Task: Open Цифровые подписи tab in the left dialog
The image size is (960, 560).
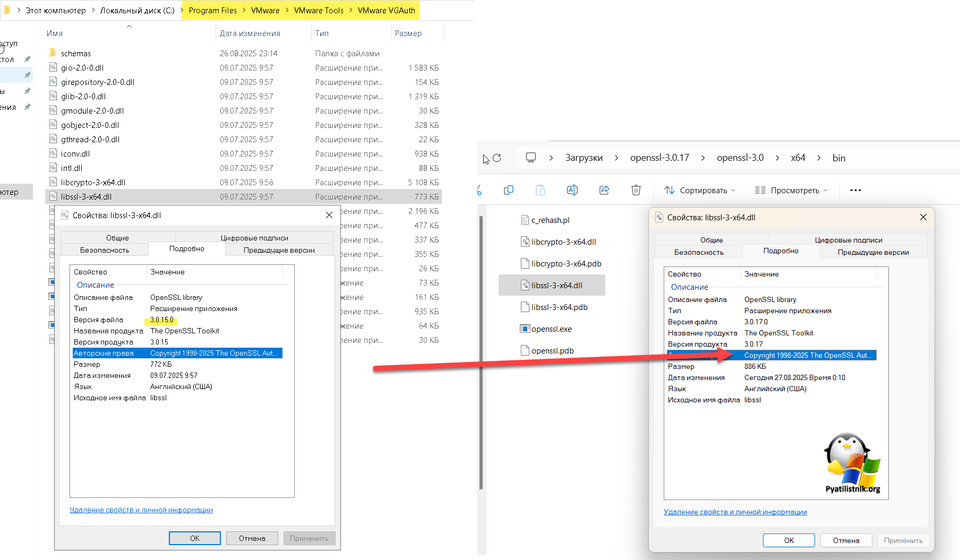Action: click(254, 238)
